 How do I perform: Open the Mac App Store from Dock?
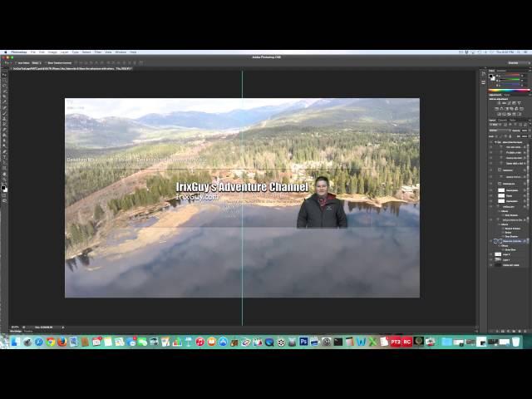coord(223,342)
